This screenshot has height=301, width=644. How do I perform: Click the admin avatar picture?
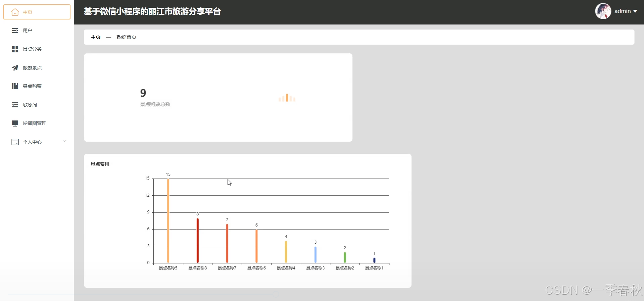(x=603, y=11)
